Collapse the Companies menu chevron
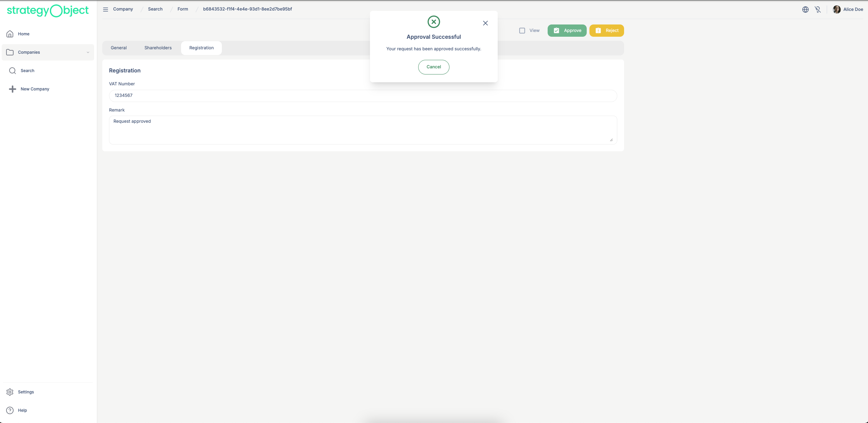 88,52
